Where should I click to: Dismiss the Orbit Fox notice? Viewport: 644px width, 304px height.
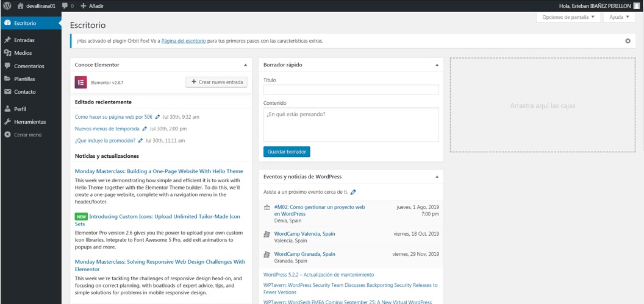(x=628, y=41)
